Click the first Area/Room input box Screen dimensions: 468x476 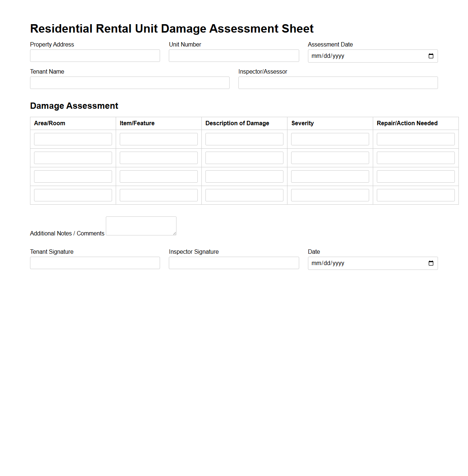pyautogui.click(x=73, y=139)
